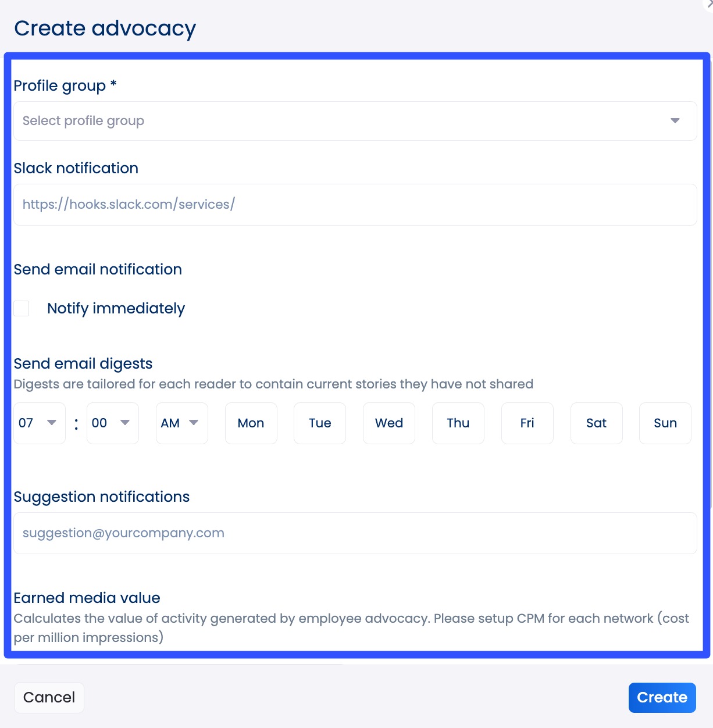Click the Create button
The width and height of the screenshot is (713, 728).
[x=662, y=697]
